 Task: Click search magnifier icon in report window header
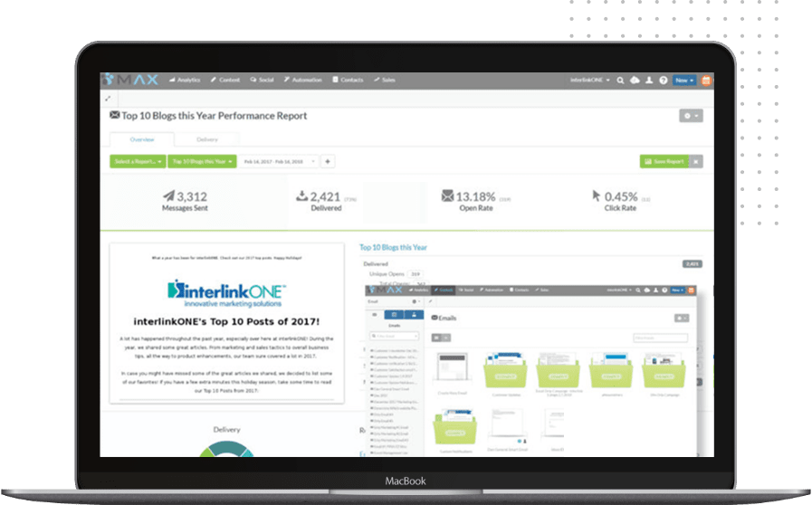click(620, 81)
